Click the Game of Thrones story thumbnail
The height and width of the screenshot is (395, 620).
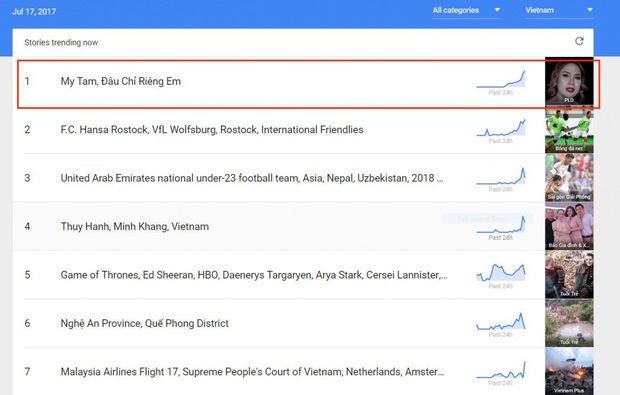coord(569,275)
